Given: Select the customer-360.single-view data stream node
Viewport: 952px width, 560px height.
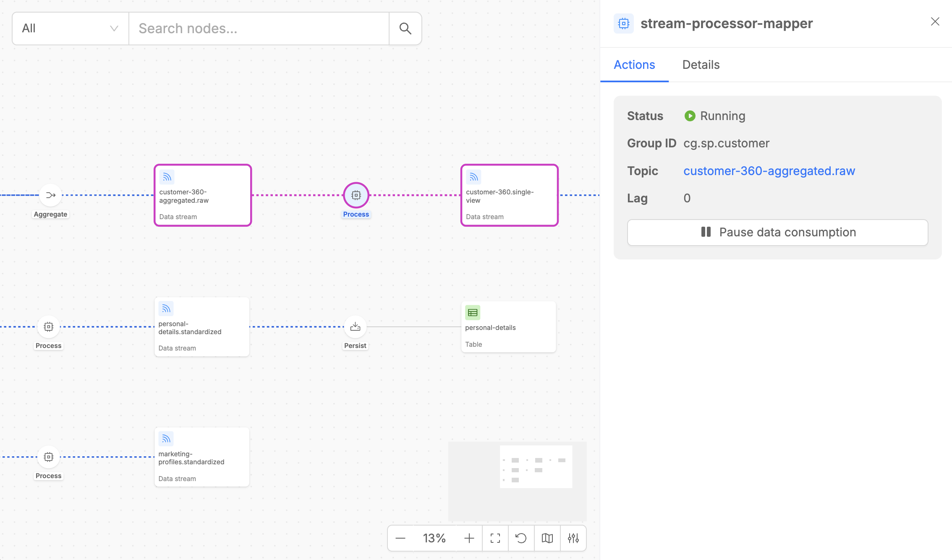Looking at the screenshot, I should pyautogui.click(x=509, y=196).
